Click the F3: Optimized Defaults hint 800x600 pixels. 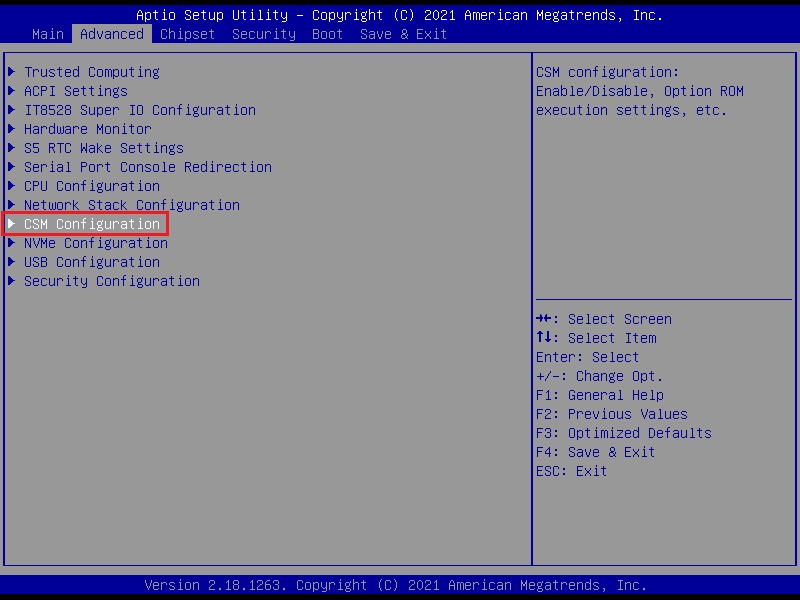click(623, 433)
